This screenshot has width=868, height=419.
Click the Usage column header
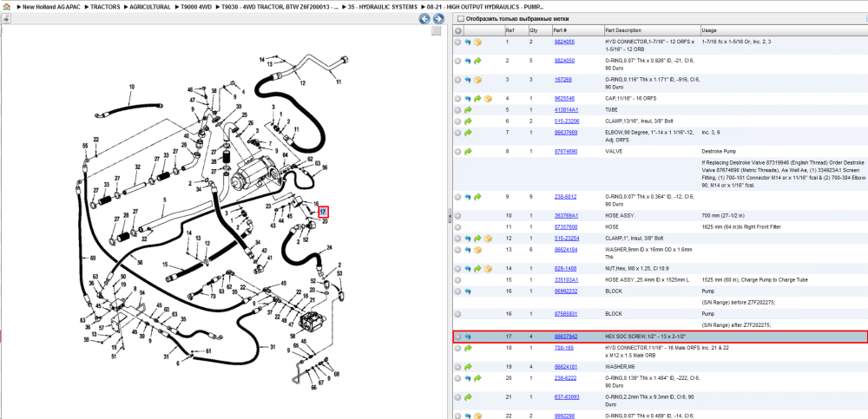pos(783,30)
